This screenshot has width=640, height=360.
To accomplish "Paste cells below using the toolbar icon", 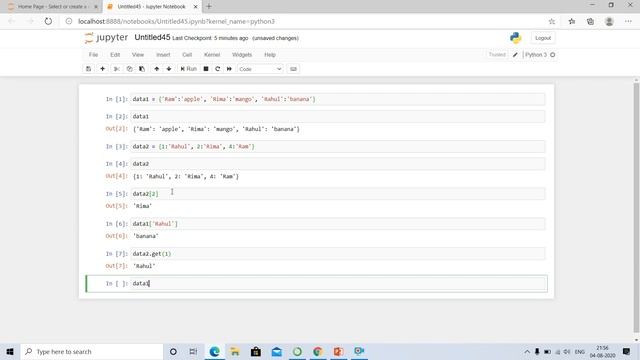I will 142,69.
